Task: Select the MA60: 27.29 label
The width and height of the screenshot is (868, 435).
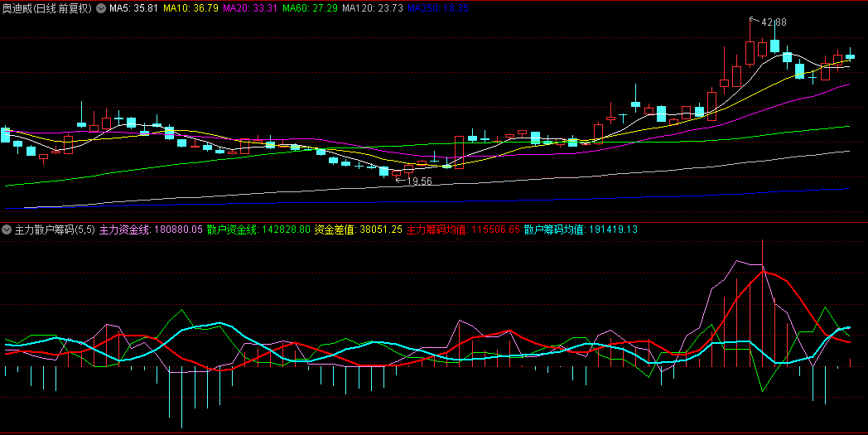Action: click(310, 8)
